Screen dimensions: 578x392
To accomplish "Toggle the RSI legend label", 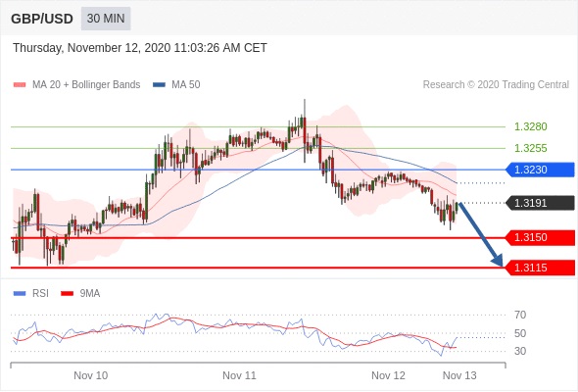I will pyautogui.click(x=40, y=294).
